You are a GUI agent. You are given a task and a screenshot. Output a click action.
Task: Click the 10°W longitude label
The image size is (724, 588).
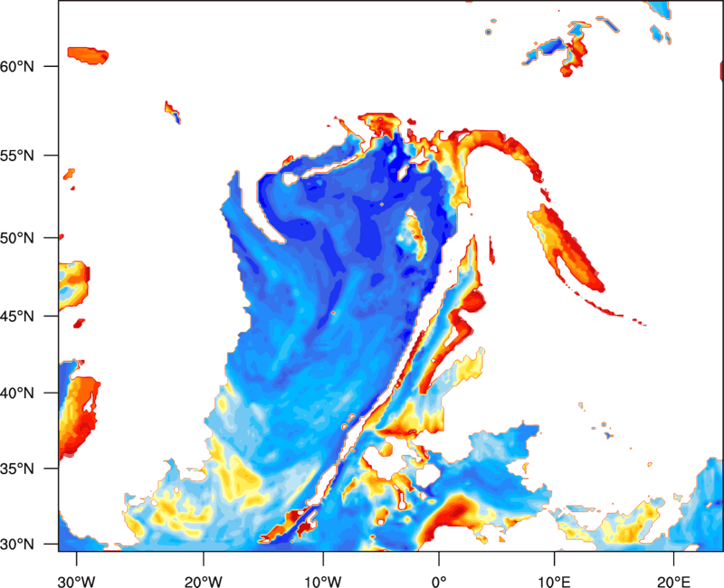(x=322, y=582)
